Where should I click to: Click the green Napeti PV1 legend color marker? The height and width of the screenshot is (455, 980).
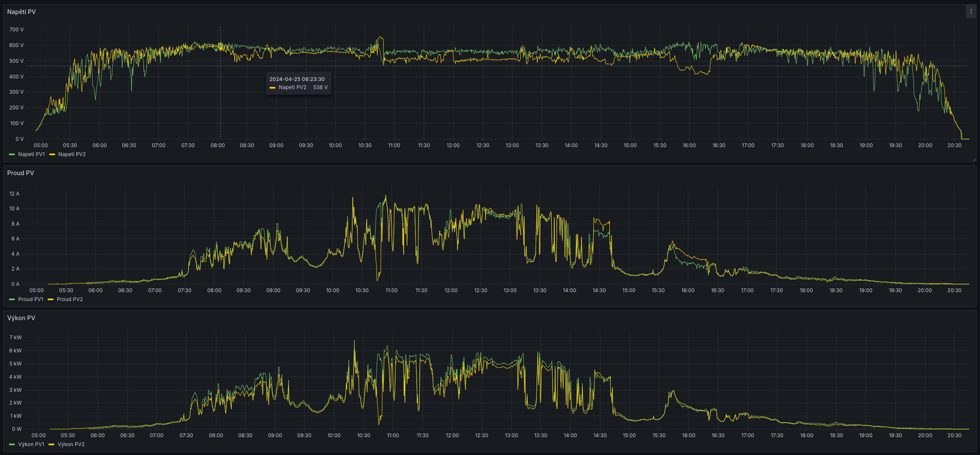(12, 154)
